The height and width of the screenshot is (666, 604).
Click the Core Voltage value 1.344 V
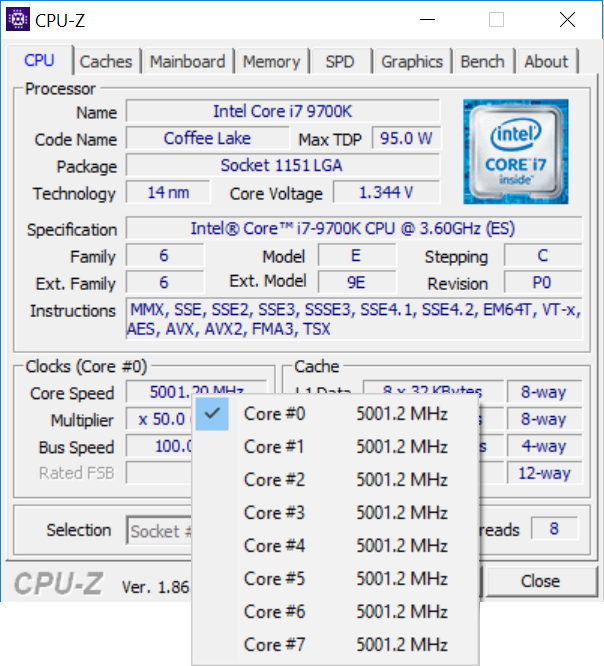point(387,193)
